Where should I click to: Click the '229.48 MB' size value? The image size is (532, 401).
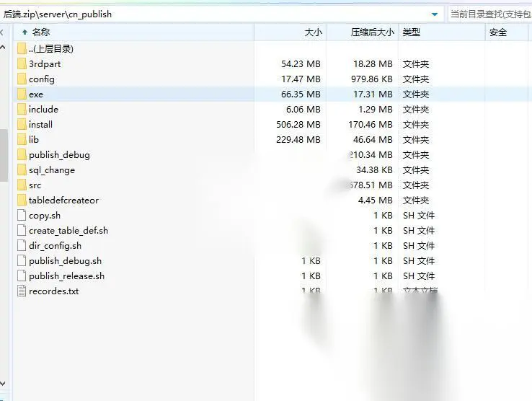click(298, 139)
